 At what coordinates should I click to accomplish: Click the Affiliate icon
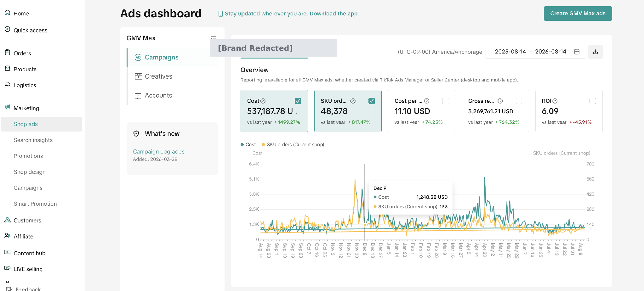pyautogui.click(x=8, y=236)
